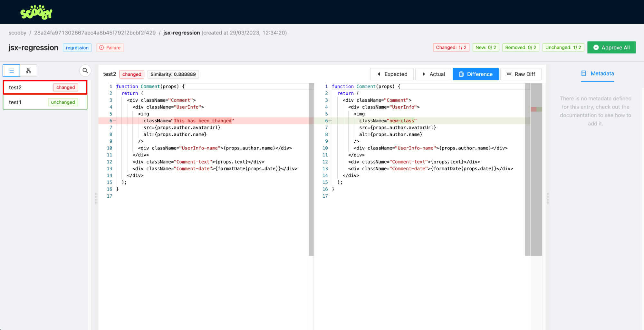Select test2 changed entry

point(45,87)
